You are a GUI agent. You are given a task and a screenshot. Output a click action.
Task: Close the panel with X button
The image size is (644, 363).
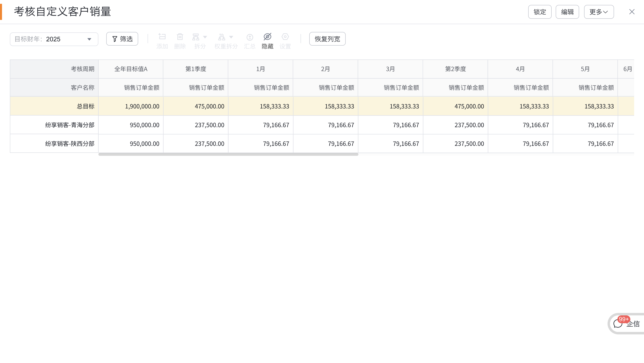632,12
